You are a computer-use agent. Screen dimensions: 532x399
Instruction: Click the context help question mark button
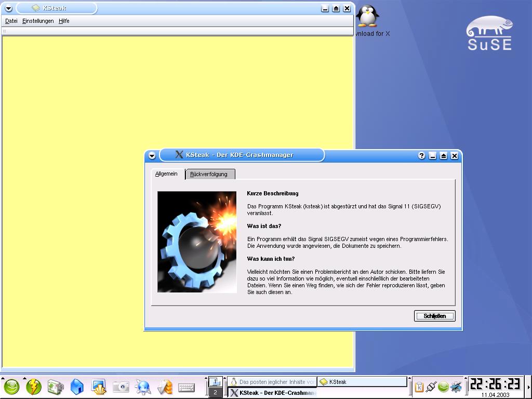pyautogui.click(x=421, y=156)
